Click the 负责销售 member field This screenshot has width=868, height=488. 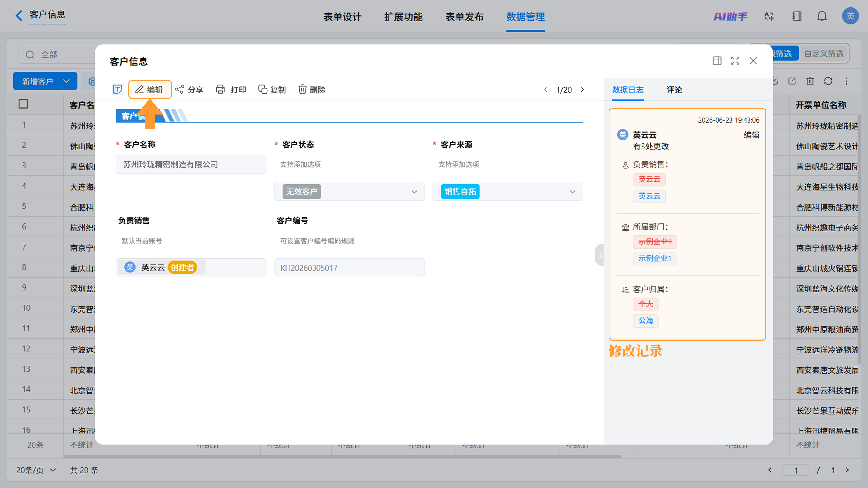(191, 267)
